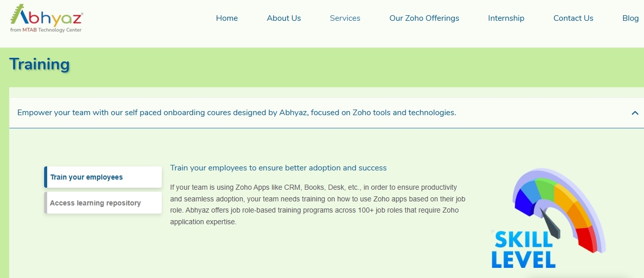Open the Services menu
The image size is (644, 278).
345,18
